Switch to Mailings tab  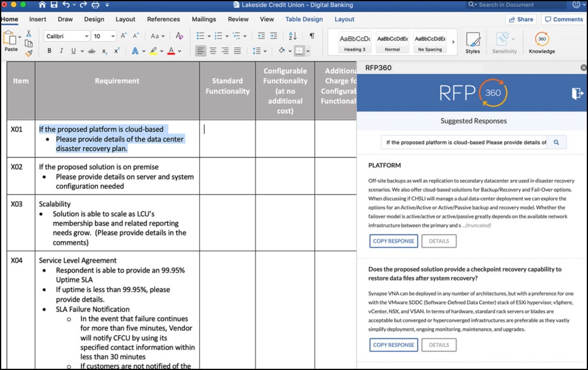tap(204, 19)
